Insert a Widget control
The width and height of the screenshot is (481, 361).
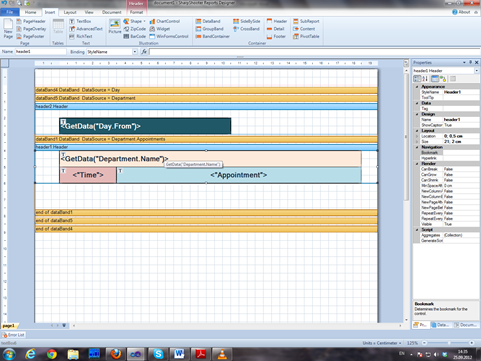(x=160, y=29)
